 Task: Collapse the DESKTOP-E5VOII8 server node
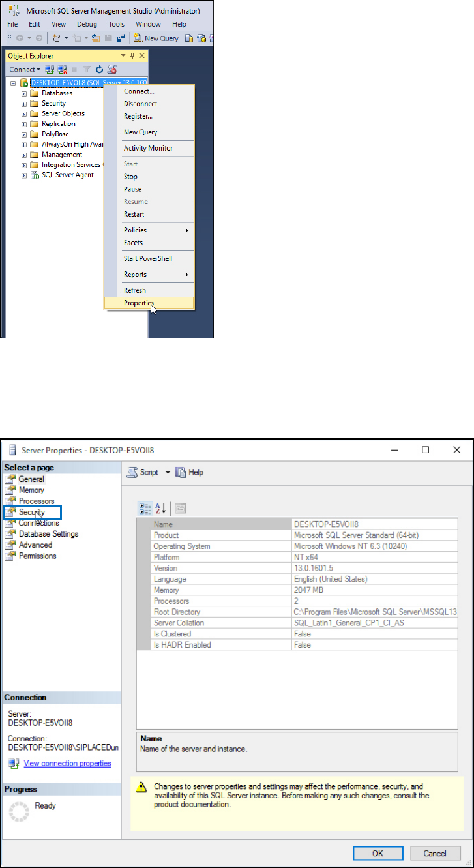[x=14, y=83]
